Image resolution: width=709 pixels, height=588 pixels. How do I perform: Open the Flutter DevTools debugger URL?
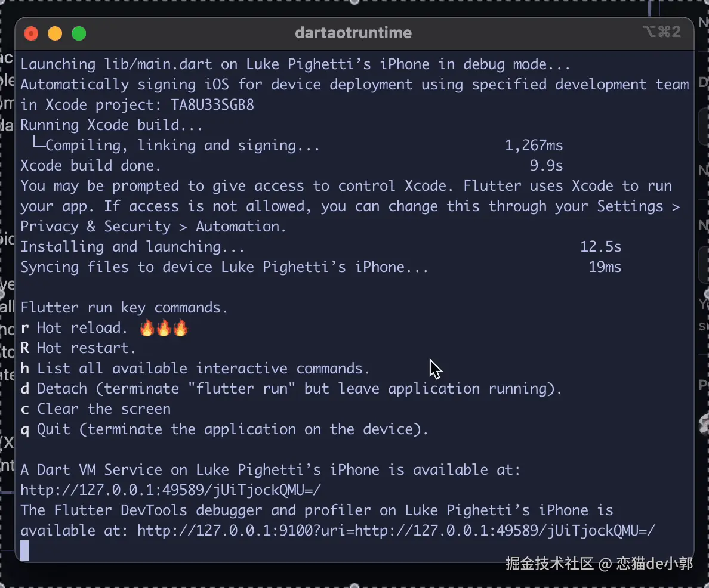(x=396, y=530)
